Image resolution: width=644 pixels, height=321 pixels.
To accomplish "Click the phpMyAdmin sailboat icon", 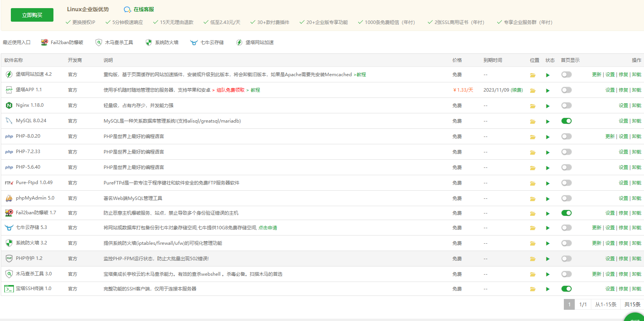I will click(x=9, y=198).
